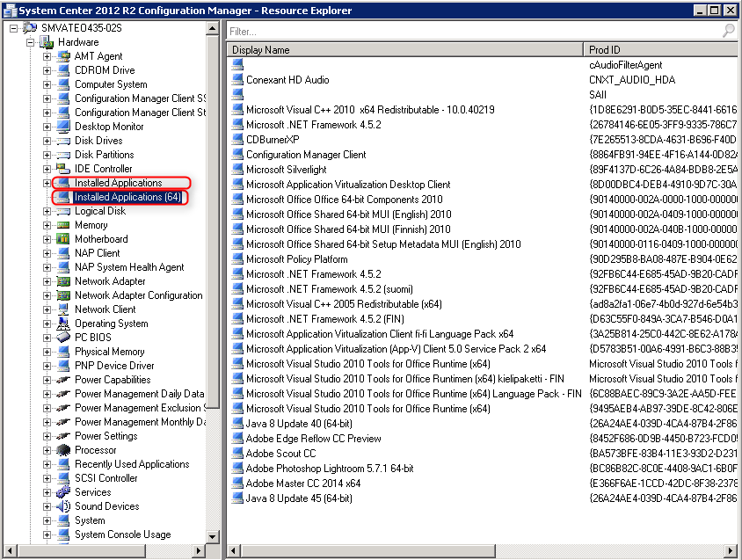Screen dimensions: 742x560
Task: Click tree panel scroll up arrow
Action: point(212,28)
